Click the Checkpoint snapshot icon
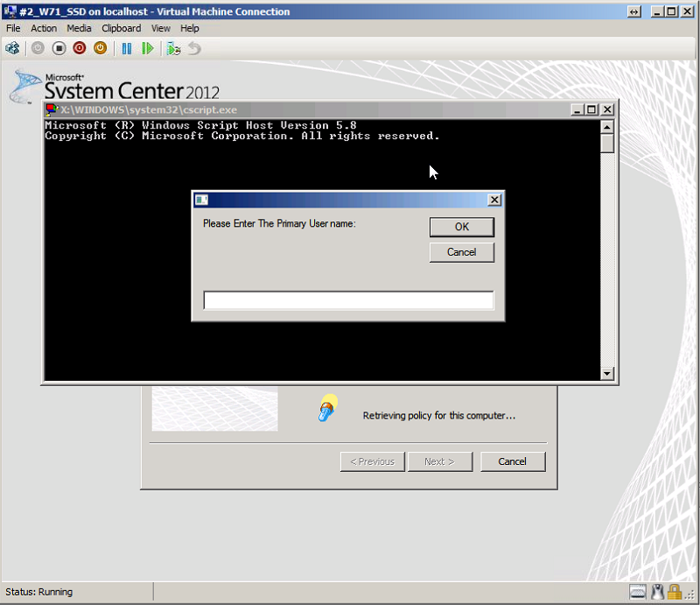700x605 pixels. [x=173, y=48]
